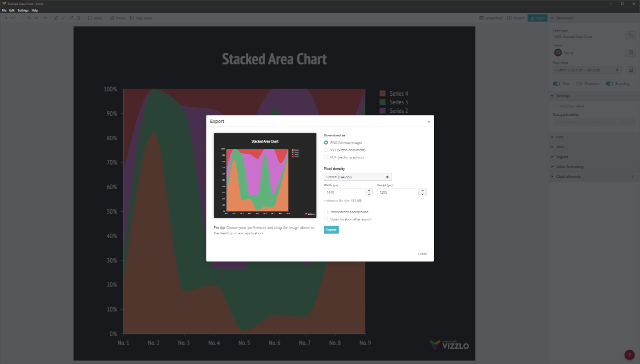Select VZL (Vizzlo document) radio option
Screen dimensions: 640x364
(326, 150)
